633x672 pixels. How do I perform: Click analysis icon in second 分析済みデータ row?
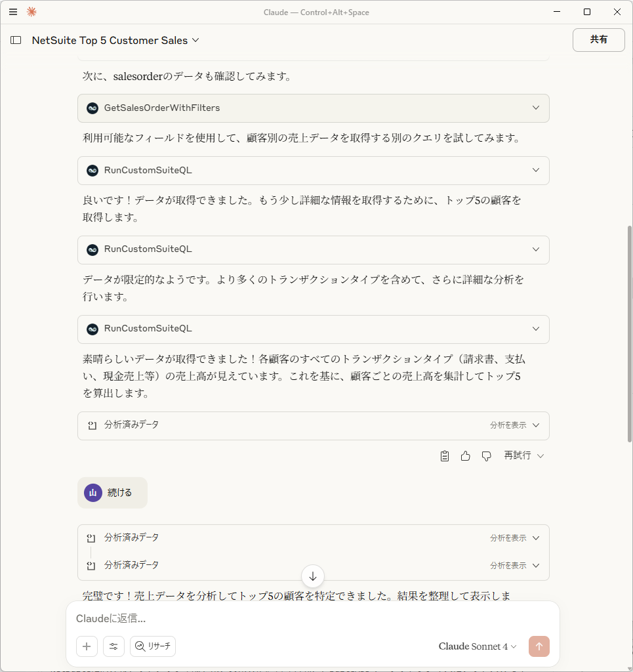pos(91,538)
